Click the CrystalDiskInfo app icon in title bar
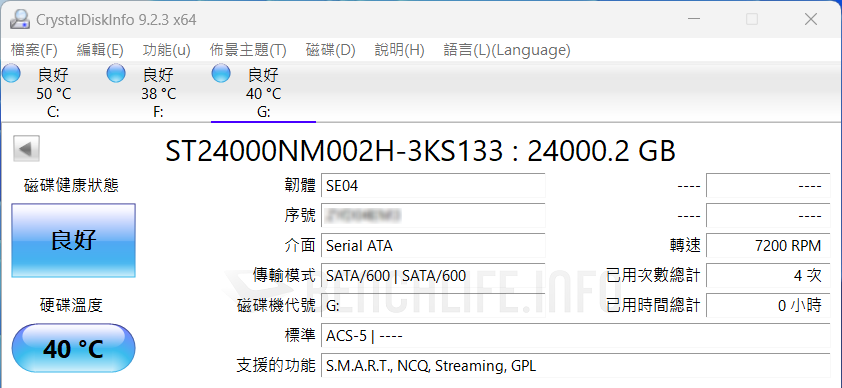Screen dimensions: 842x388 click(x=20, y=20)
